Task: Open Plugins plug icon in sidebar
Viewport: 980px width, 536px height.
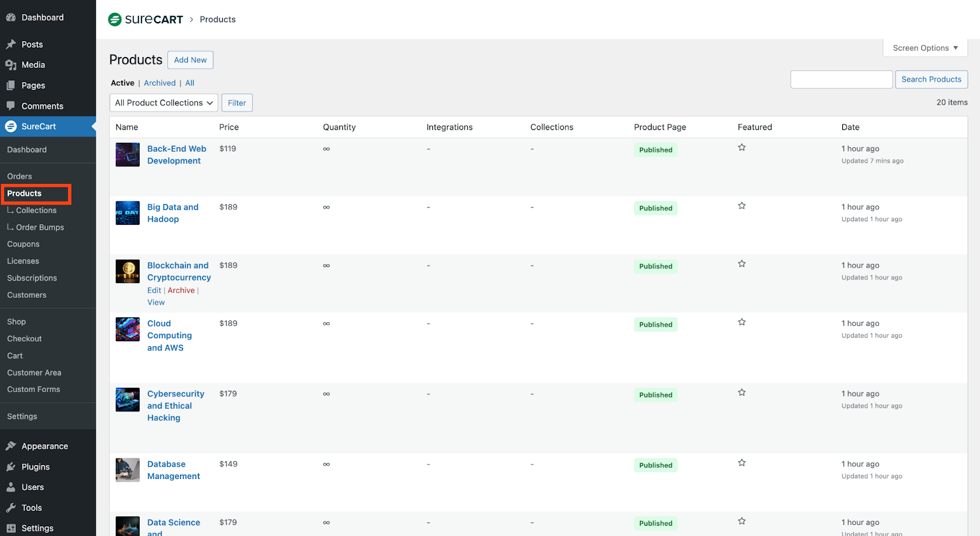Action: [x=10, y=467]
